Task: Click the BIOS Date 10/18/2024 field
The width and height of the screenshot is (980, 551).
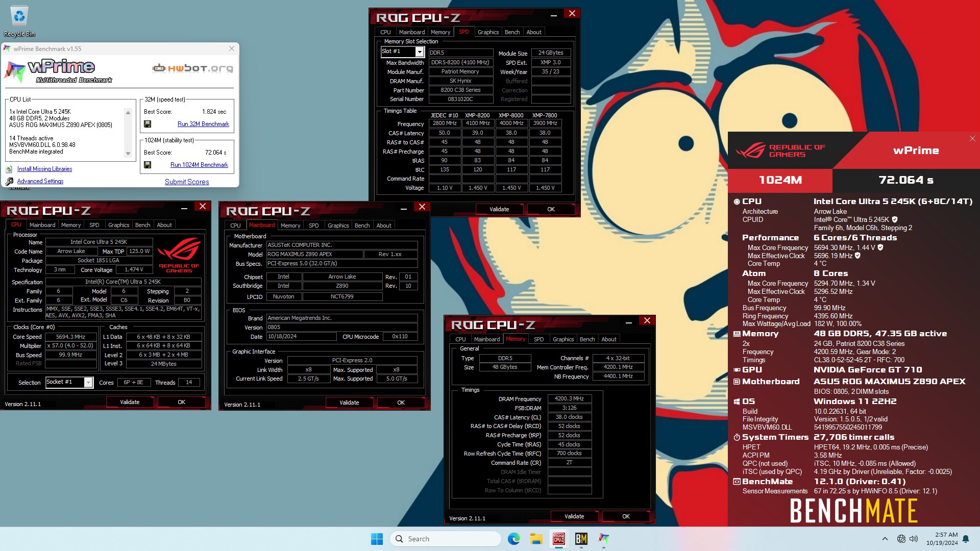Action: pos(301,337)
